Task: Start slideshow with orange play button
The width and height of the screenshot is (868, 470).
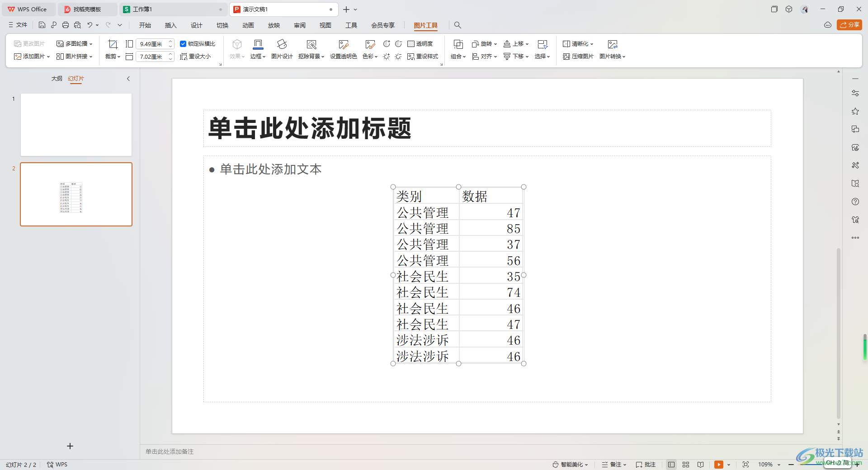Action: (718, 465)
